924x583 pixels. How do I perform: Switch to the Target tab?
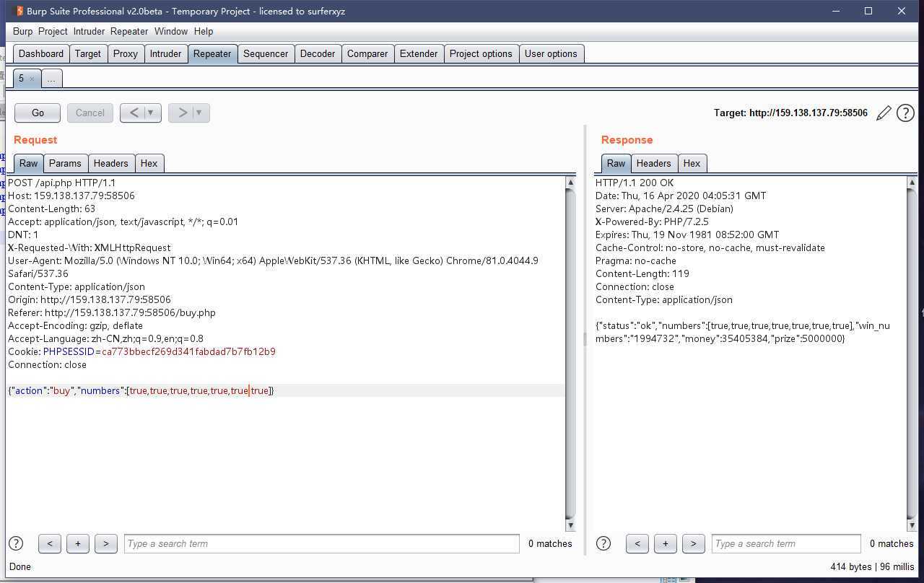88,53
